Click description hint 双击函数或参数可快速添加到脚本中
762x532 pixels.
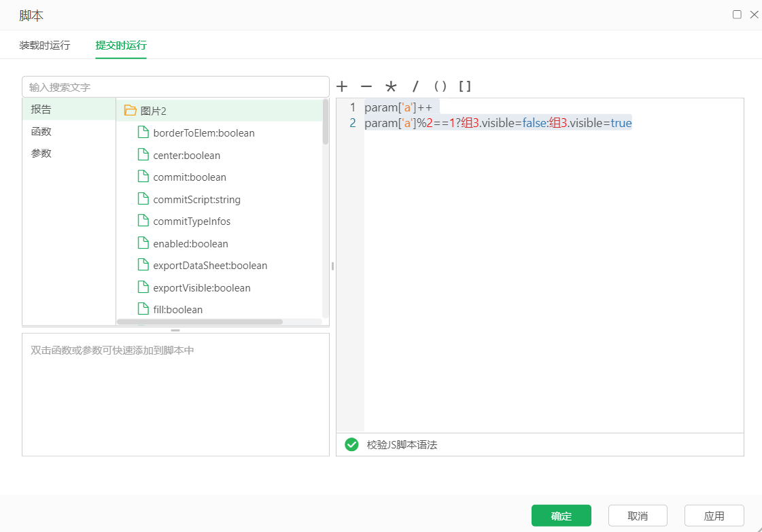[x=112, y=351]
